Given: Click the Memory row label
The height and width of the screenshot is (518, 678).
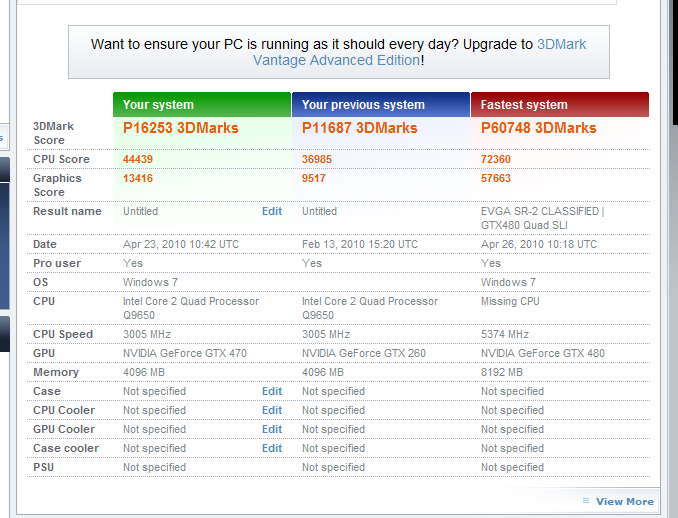Looking at the screenshot, I should (56, 372).
